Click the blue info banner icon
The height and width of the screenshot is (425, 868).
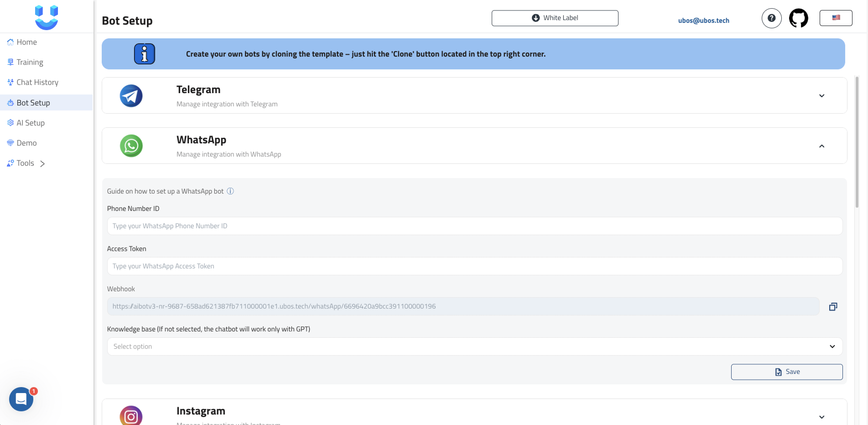click(145, 54)
